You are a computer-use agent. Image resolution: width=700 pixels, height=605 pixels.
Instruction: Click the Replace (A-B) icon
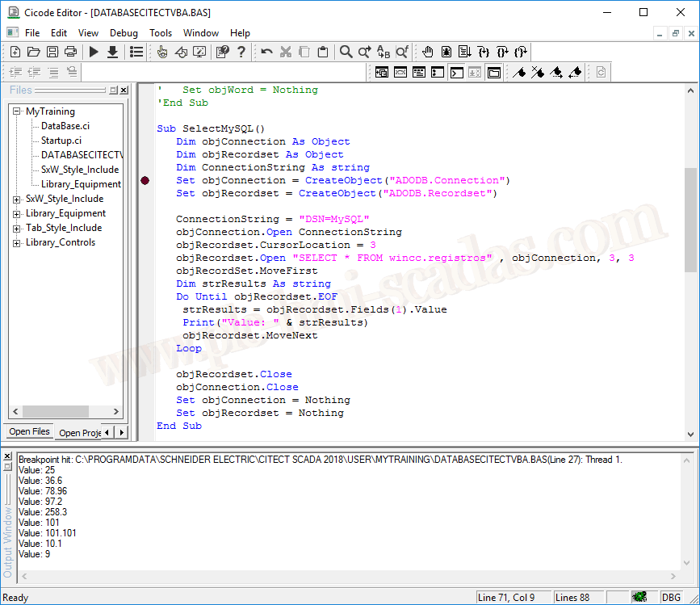tap(384, 52)
